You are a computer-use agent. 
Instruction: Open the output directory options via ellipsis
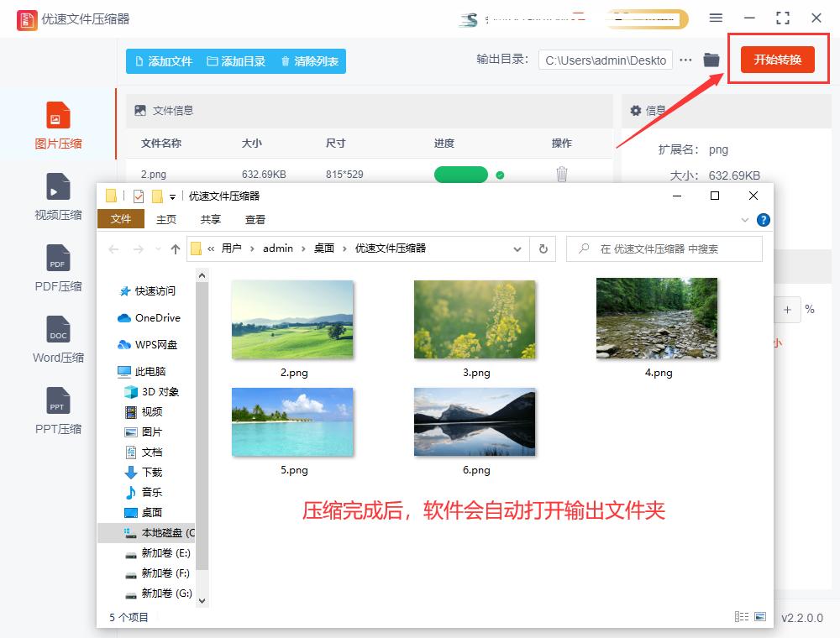coord(686,60)
